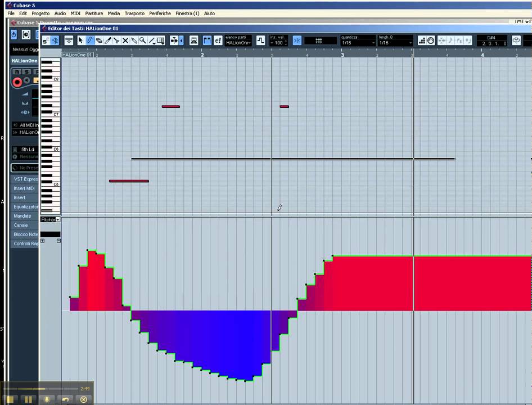Select the Zoom magnifier tool
The height and width of the screenshot is (405, 532).
(143, 40)
